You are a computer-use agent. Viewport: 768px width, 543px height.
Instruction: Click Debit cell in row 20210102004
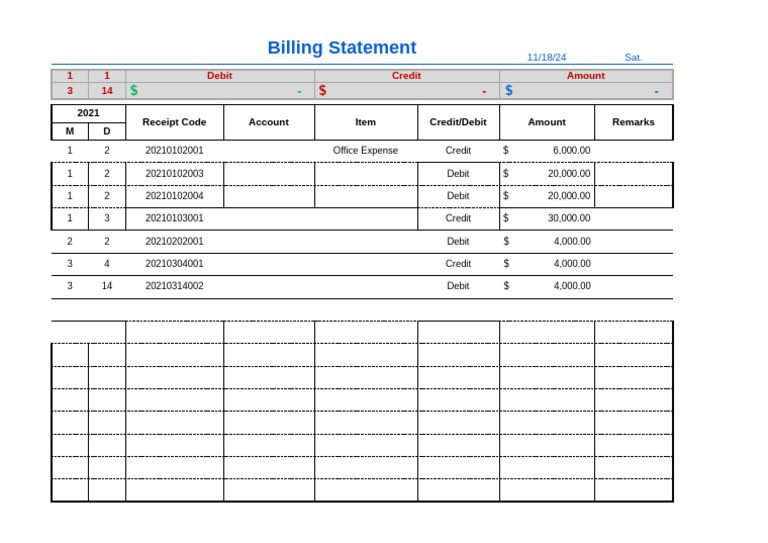click(458, 195)
